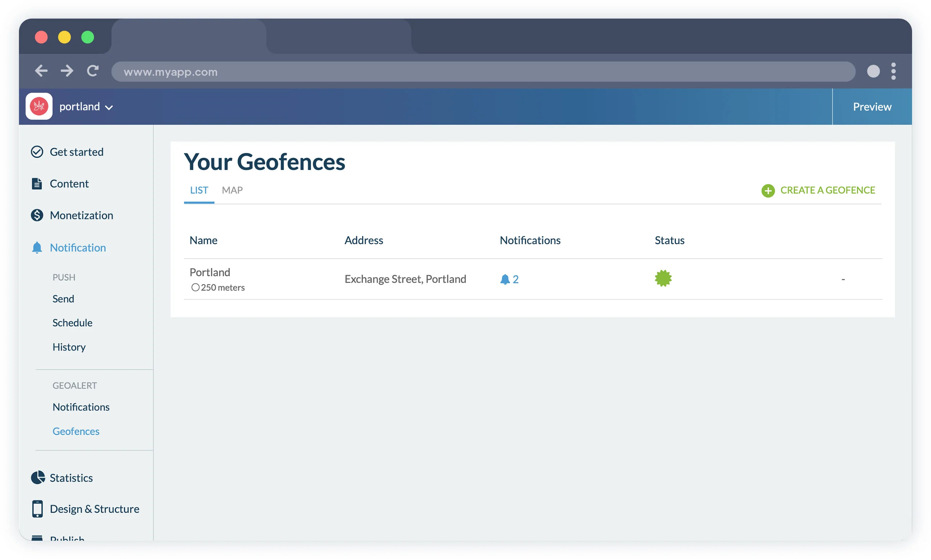Click the Get started checkmark icon
This screenshot has height=560, width=931.
pyautogui.click(x=37, y=152)
